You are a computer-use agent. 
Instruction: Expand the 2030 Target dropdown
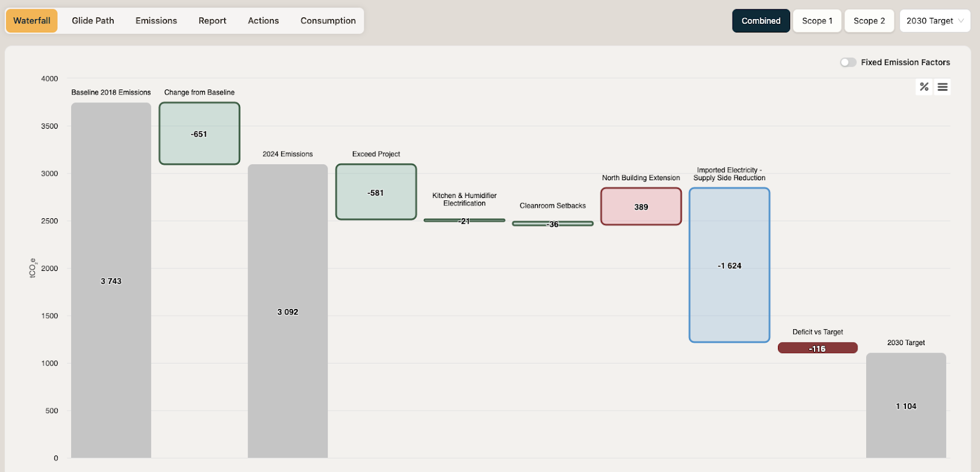tap(935, 21)
